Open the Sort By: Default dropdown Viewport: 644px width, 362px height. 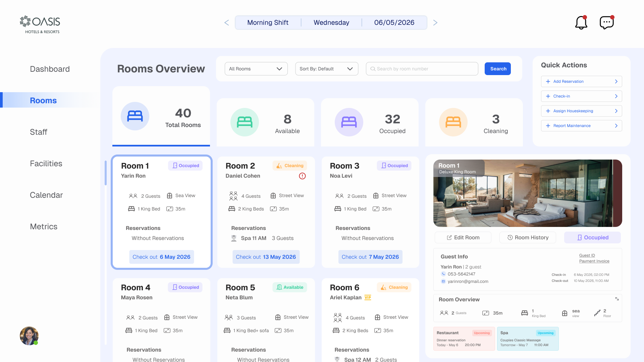pos(327,69)
